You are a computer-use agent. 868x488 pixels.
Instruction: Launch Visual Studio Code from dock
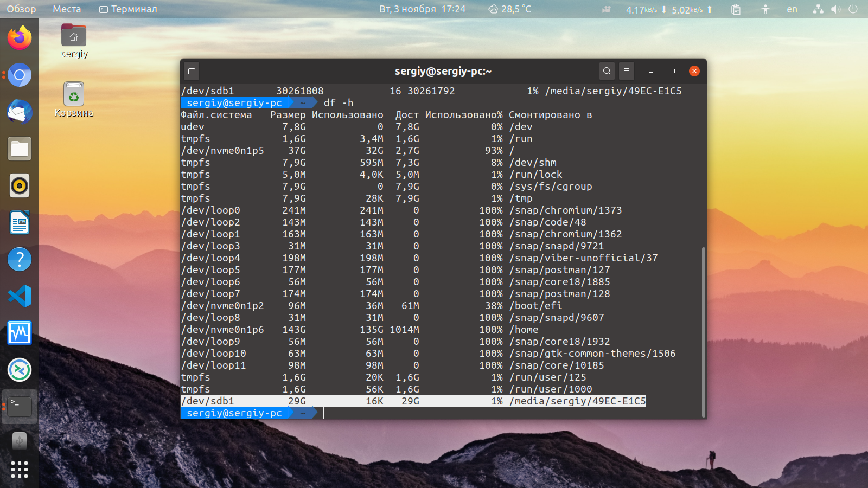(20, 296)
